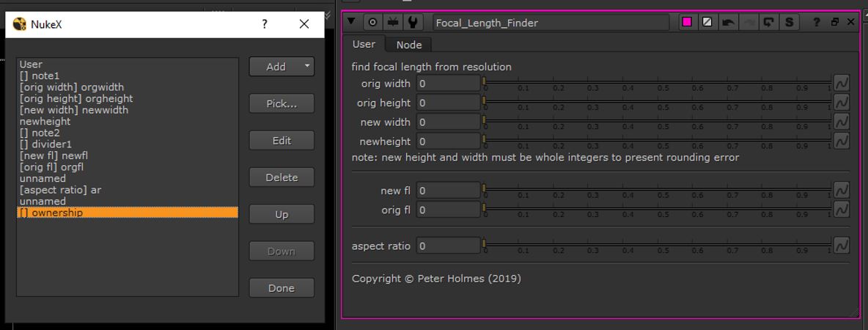
Task: Click the orig height value field
Action: click(x=448, y=103)
